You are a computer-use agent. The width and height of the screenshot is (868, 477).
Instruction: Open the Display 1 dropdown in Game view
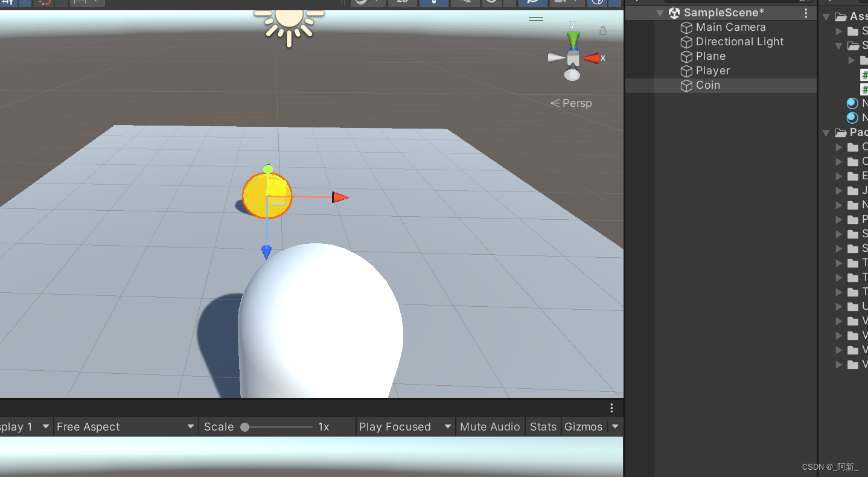coord(25,427)
